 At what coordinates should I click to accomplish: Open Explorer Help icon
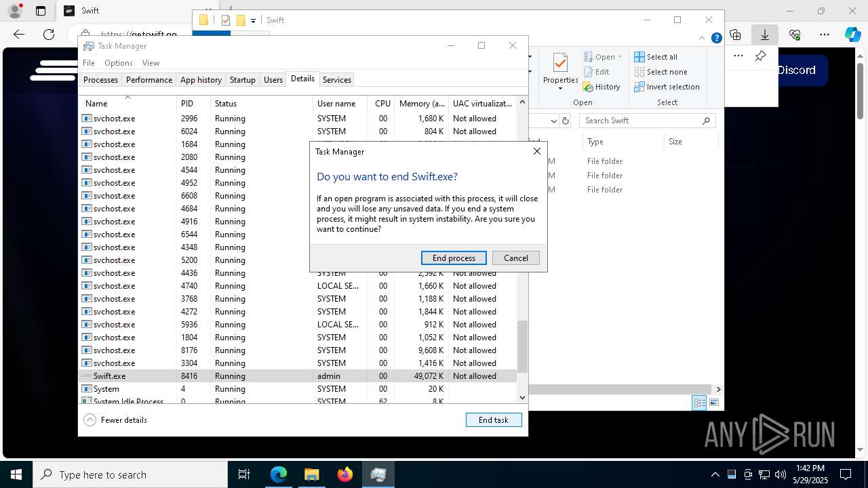coord(716,38)
